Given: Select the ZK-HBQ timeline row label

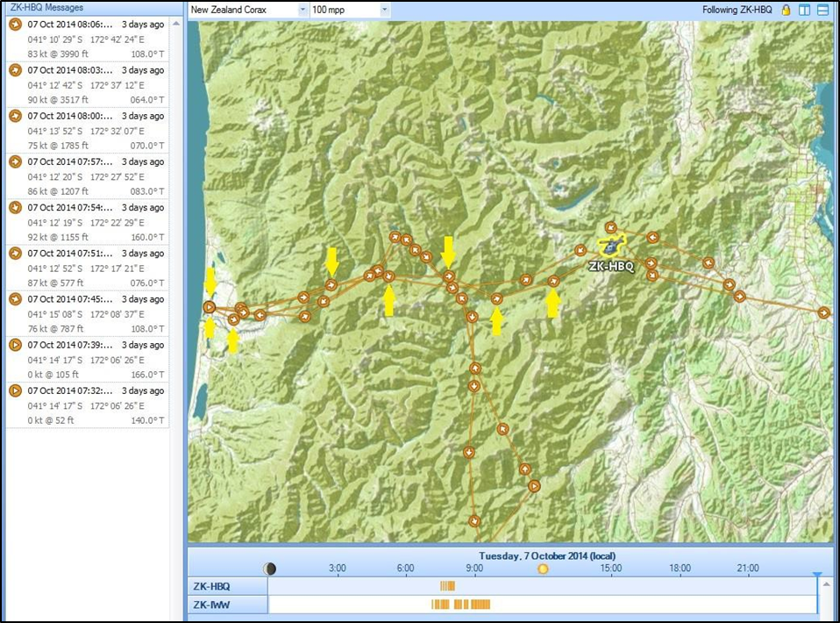Looking at the screenshot, I should (210, 584).
